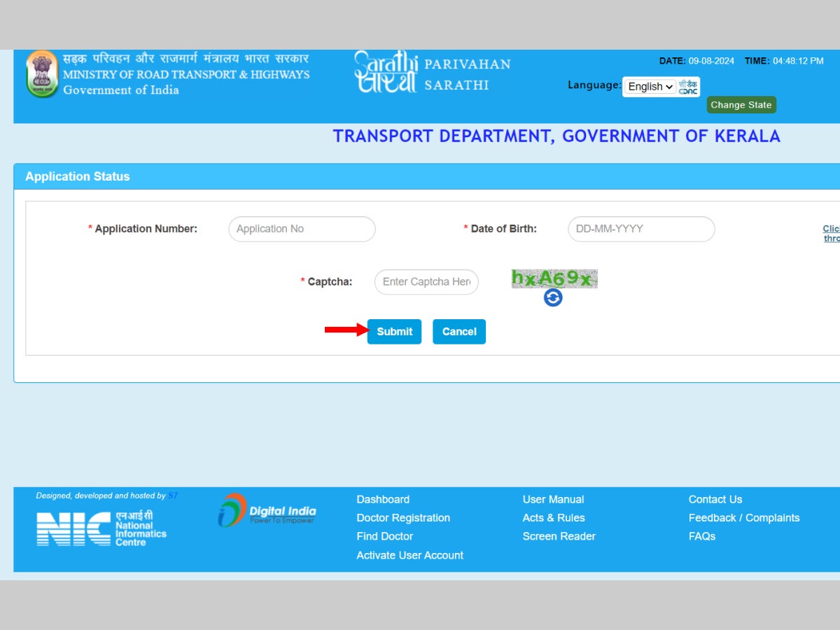Click the Change State button

tap(741, 104)
